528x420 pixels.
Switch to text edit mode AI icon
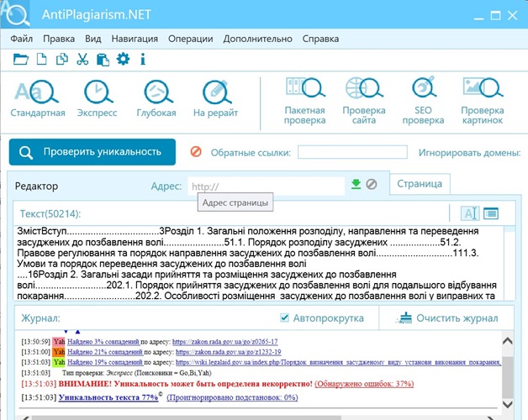(x=470, y=213)
